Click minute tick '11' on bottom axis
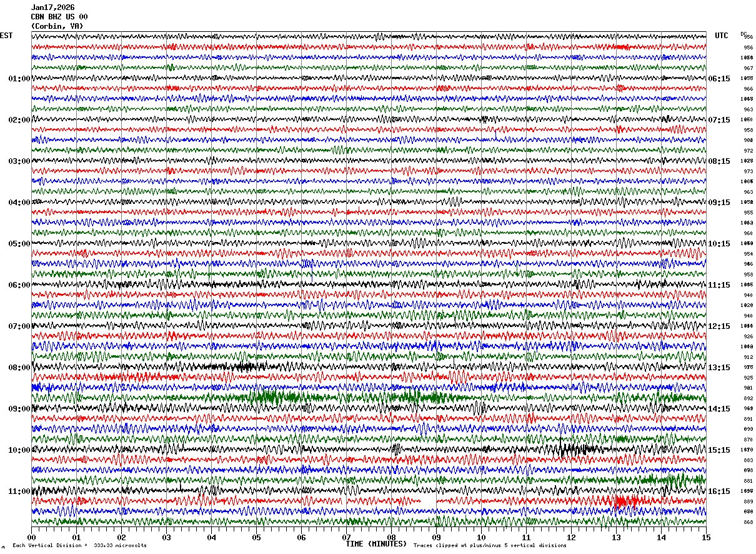 [526, 537]
